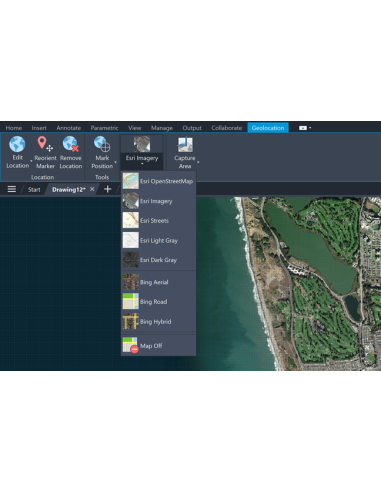Open the Parametric ribbon tab
The image size is (381, 492).
tap(104, 128)
